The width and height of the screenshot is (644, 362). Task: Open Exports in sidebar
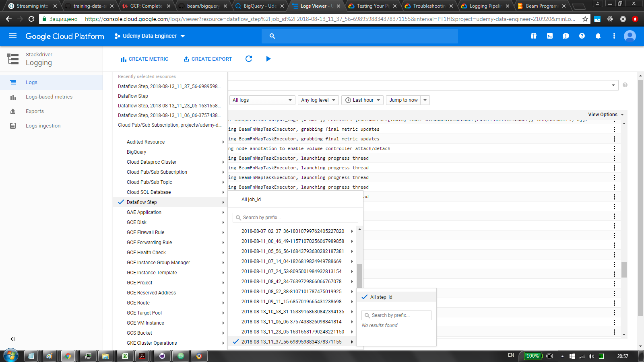35,111
